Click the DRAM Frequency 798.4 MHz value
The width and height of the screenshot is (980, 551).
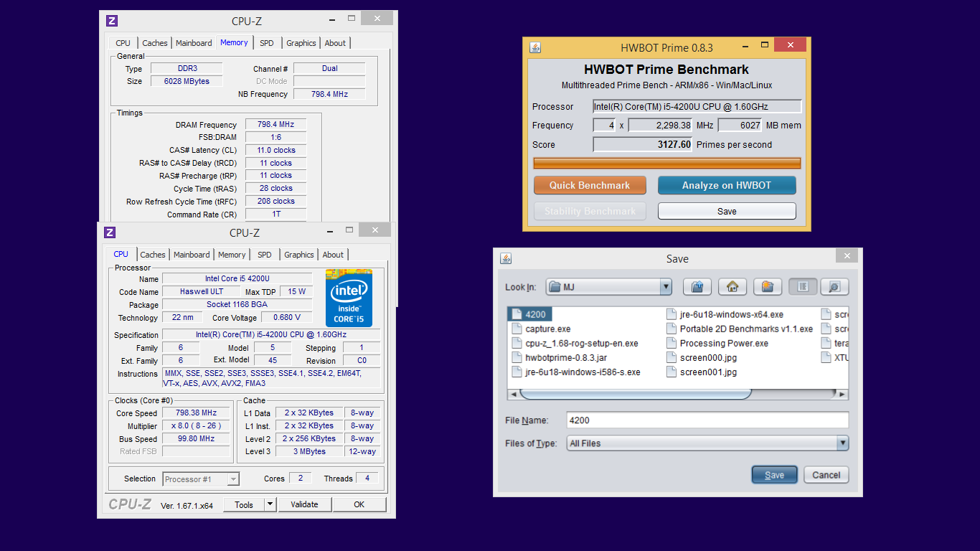tap(275, 124)
